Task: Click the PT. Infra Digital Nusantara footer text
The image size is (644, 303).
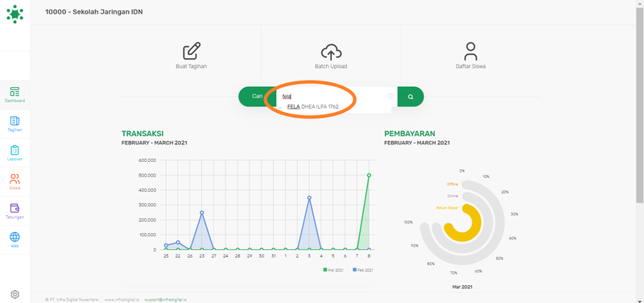Action: click(72, 300)
